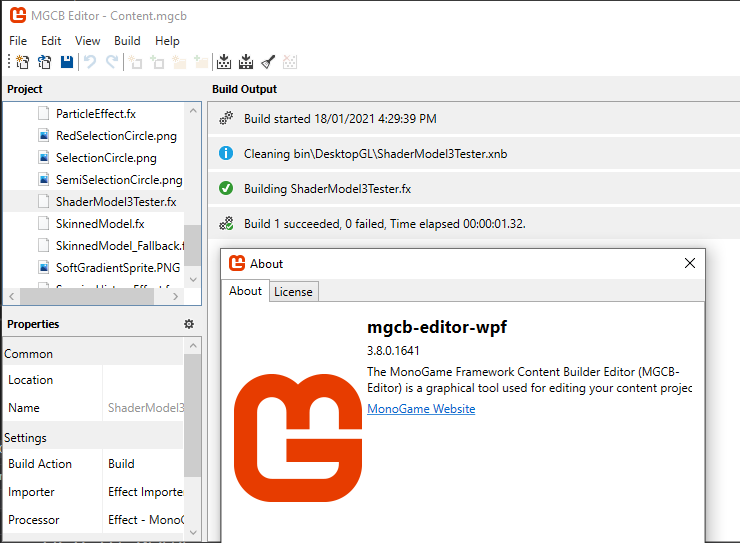Click the Redo arrow icon
740x543 pixels.
coord(112,62)
